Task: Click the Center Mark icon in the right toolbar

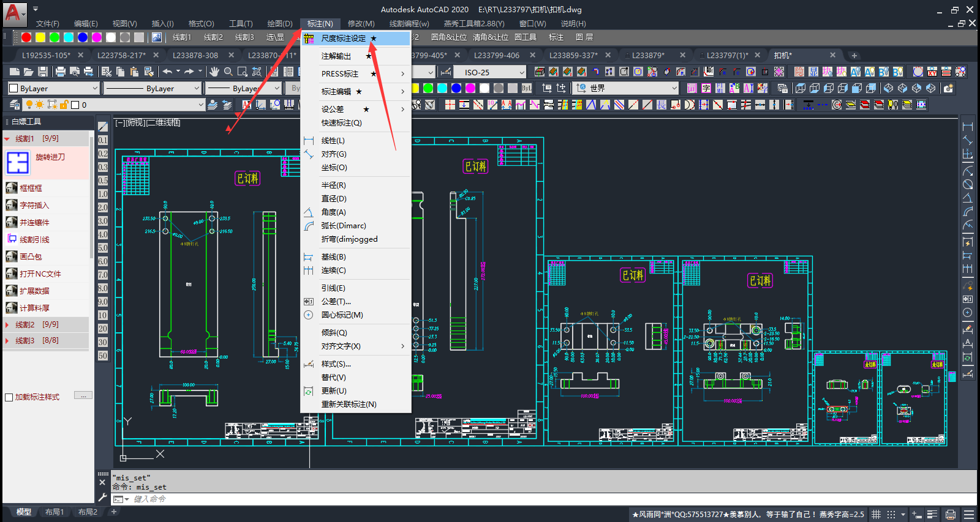Action: (968, 313)
